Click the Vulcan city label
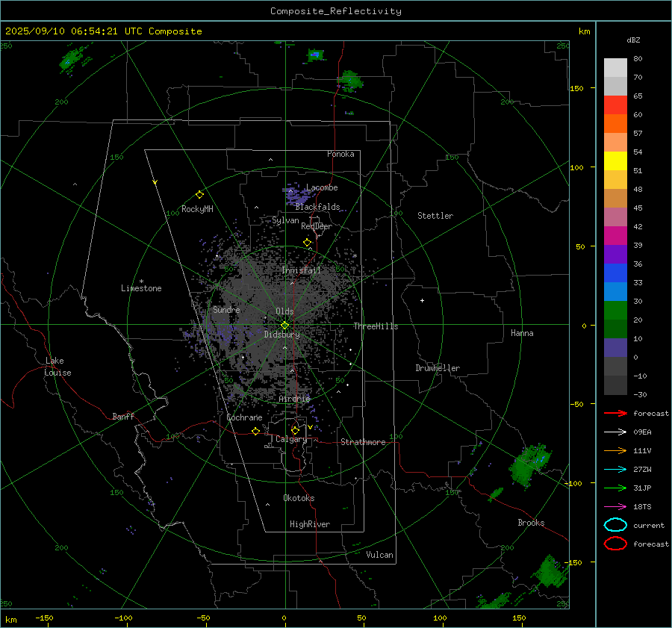 [x=379, y=555]
